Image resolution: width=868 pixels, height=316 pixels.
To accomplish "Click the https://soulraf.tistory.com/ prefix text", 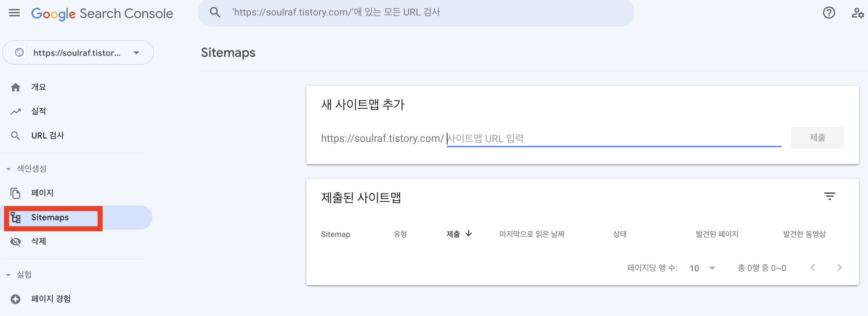I will (383, 138).
